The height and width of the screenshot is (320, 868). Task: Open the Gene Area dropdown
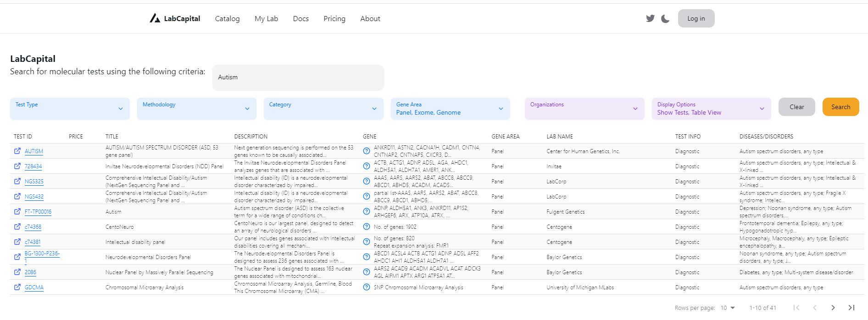click(x=451, y=109)
